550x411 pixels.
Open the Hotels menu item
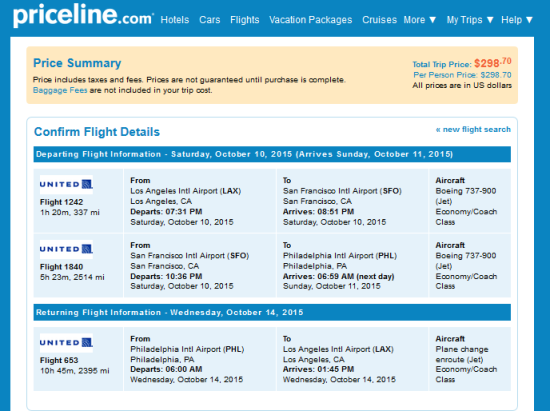[x=175, y=20]
